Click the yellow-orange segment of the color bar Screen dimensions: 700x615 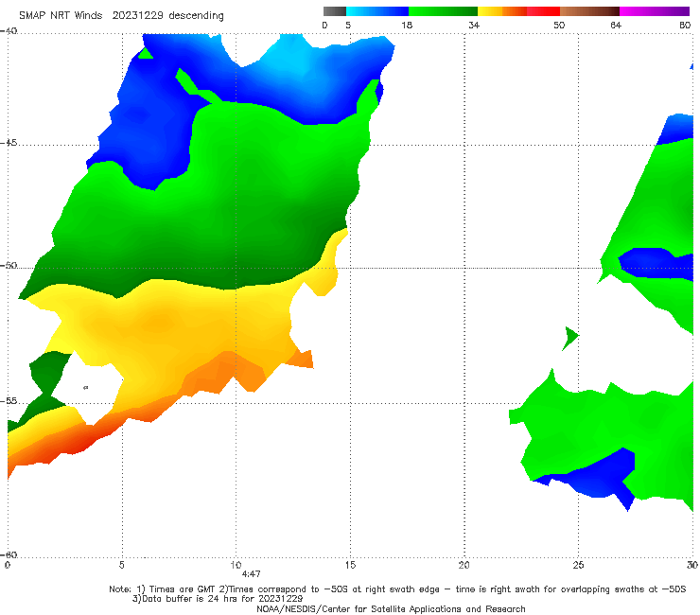[x=502, y=11]
